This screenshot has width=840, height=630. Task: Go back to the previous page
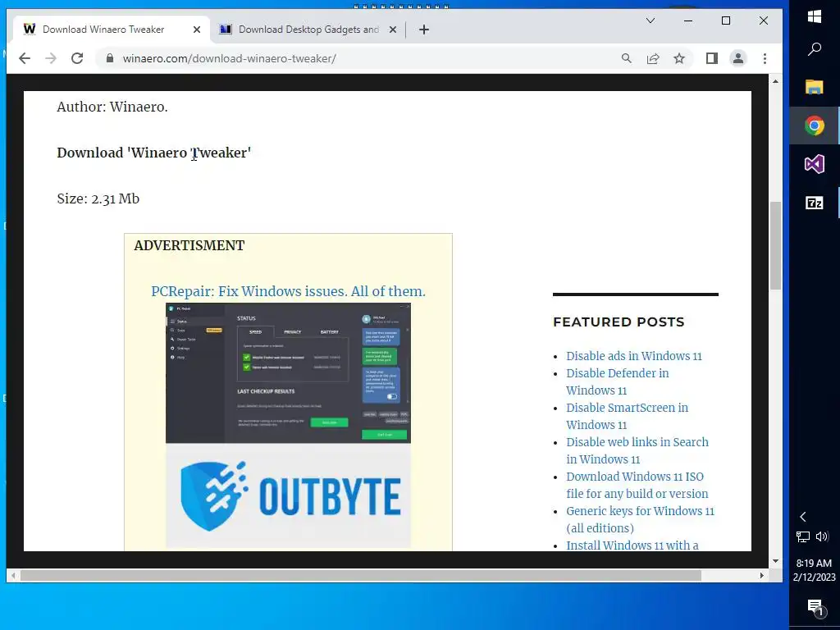pos(25,58)
